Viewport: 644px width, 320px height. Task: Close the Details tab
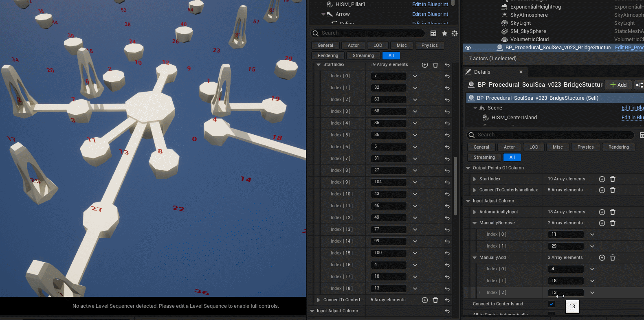(x=521, y=72)
